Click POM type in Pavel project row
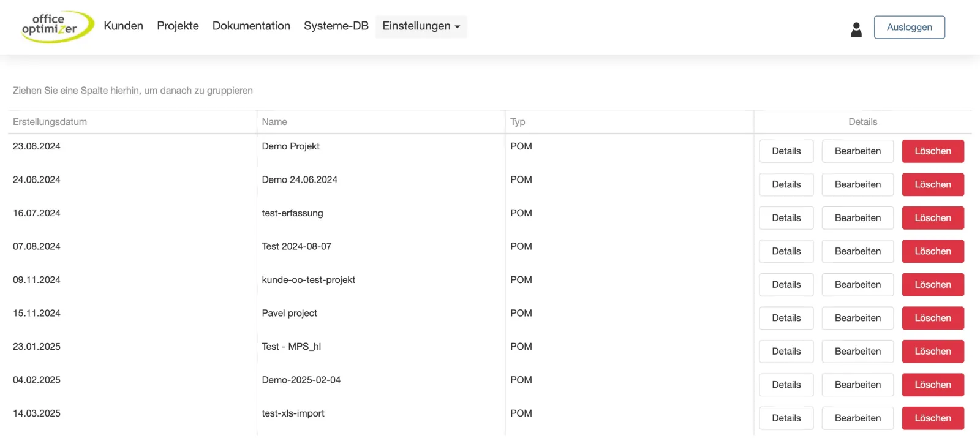The image size is (980, 438). point(521,313)
